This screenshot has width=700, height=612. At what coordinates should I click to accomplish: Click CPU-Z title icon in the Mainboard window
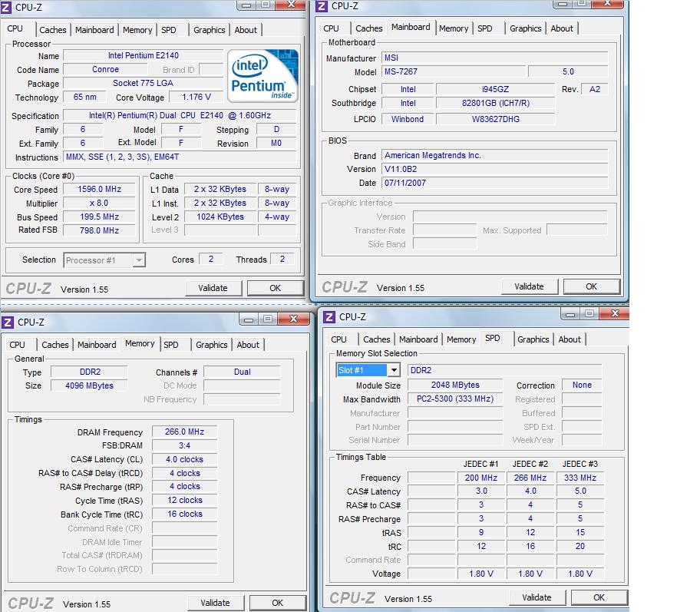pos(322,6)
